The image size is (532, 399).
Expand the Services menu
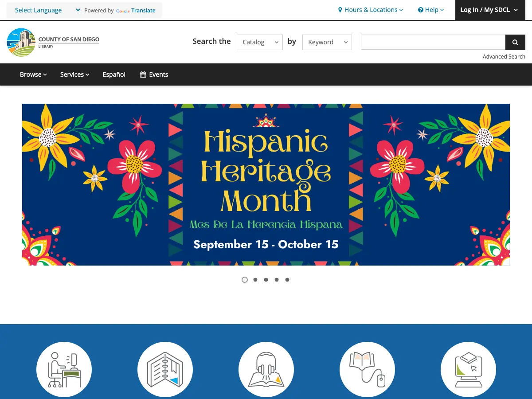75,74
